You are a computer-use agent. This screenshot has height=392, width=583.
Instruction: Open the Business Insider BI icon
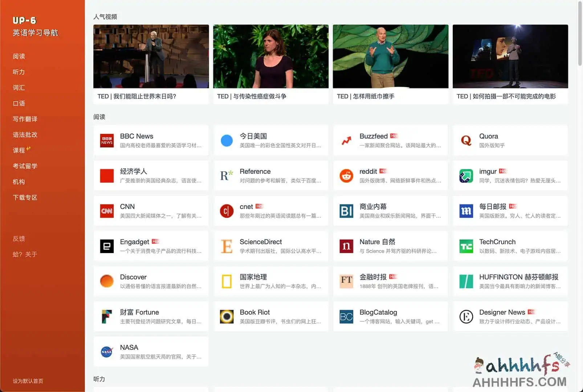[x=346, y=211]
